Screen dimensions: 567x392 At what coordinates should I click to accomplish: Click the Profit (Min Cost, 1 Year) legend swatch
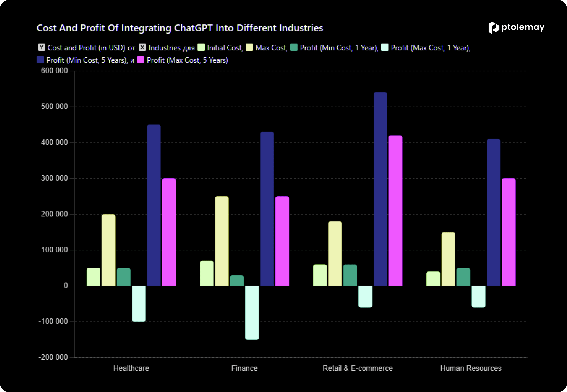click(x=294, y=47)
